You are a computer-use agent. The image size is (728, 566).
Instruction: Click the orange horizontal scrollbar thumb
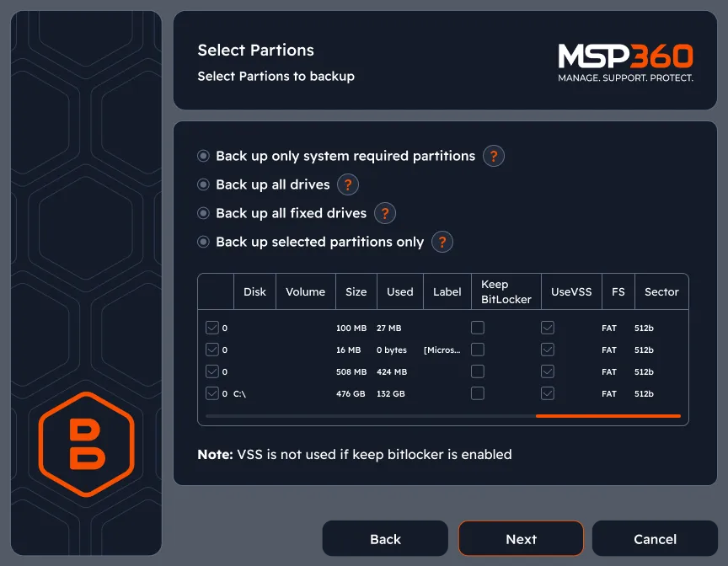click(x=608, y=416)
